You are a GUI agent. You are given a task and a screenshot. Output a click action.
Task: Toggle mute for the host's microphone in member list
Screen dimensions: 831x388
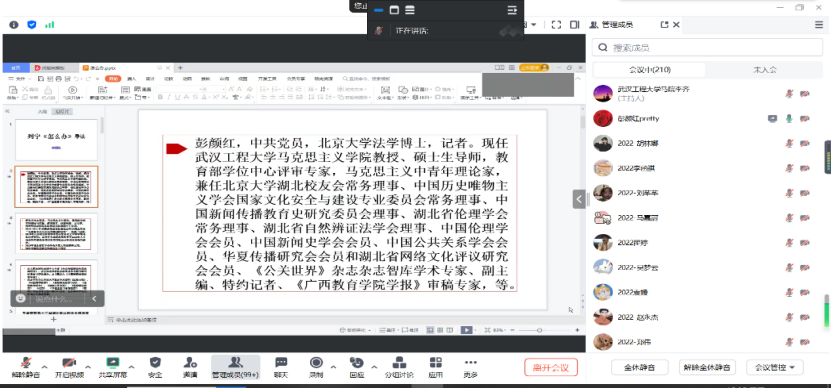[789, 94]
